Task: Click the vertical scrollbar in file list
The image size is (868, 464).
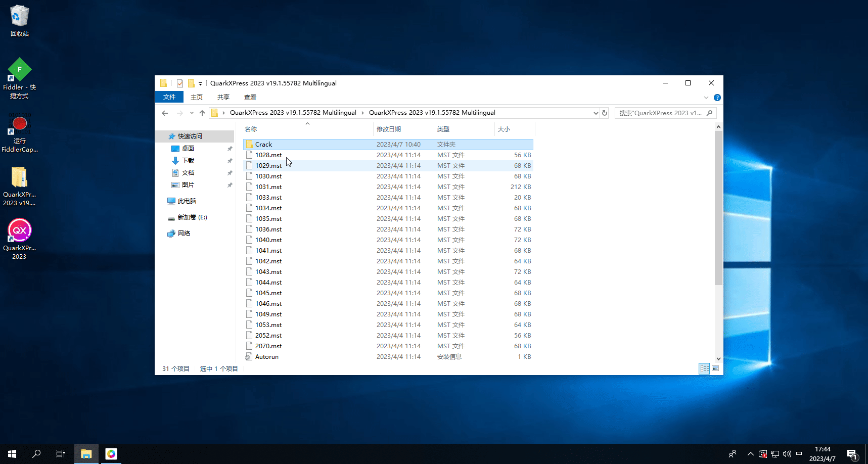Action: pyautogui.click(x=718, y=208)
